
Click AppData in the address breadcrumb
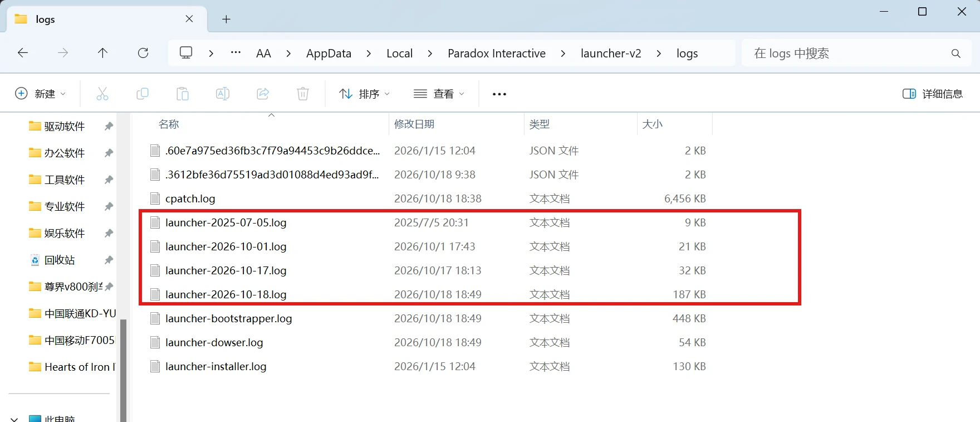(329, 54)
